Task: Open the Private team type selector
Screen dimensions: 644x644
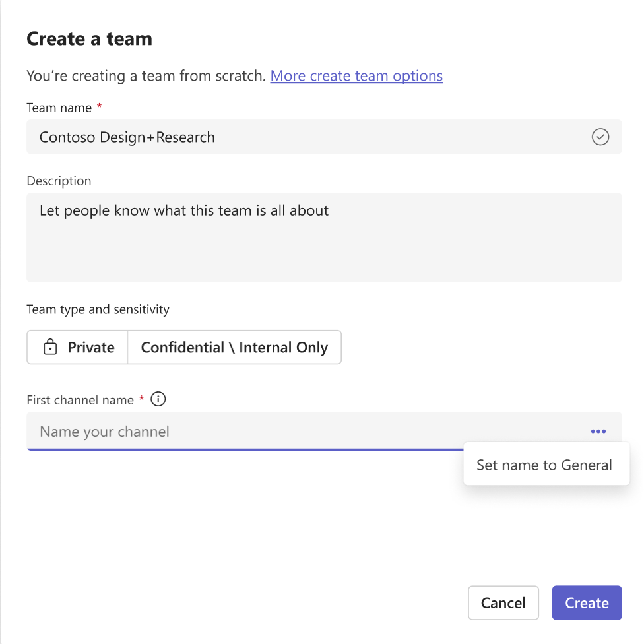Action: click(77, 347)
